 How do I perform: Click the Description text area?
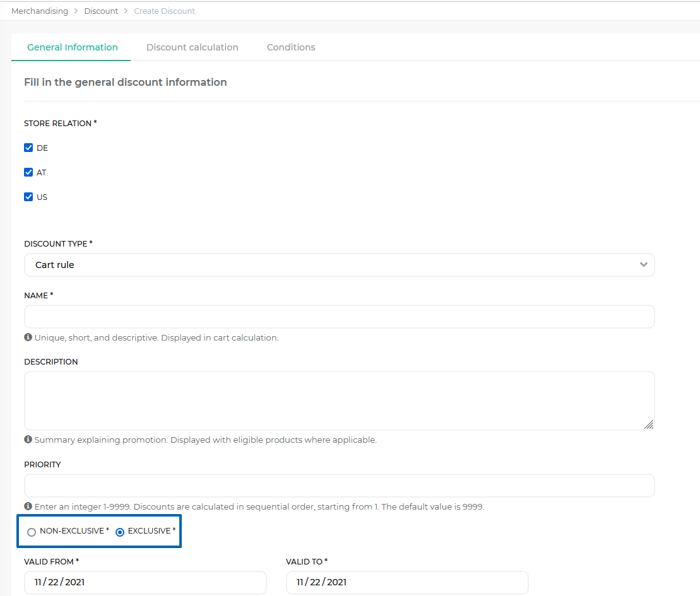point(340,400)
